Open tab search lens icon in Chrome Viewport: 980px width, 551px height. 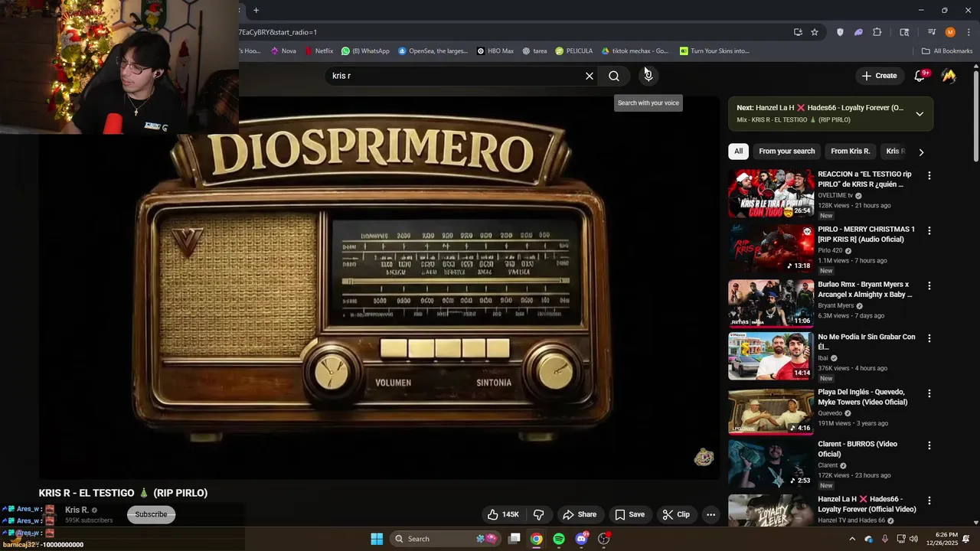[x=904, y=32]
